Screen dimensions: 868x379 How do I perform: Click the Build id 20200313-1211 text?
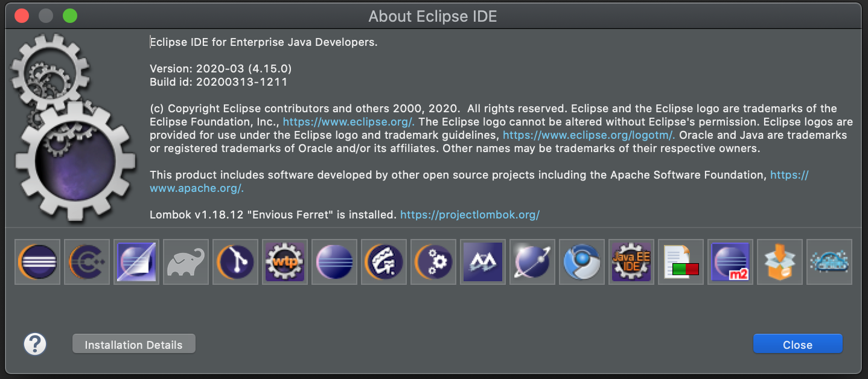point(219,81)
